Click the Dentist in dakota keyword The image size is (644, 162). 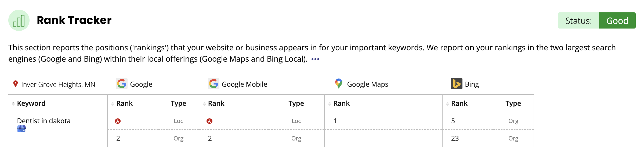tap(44, 121)
